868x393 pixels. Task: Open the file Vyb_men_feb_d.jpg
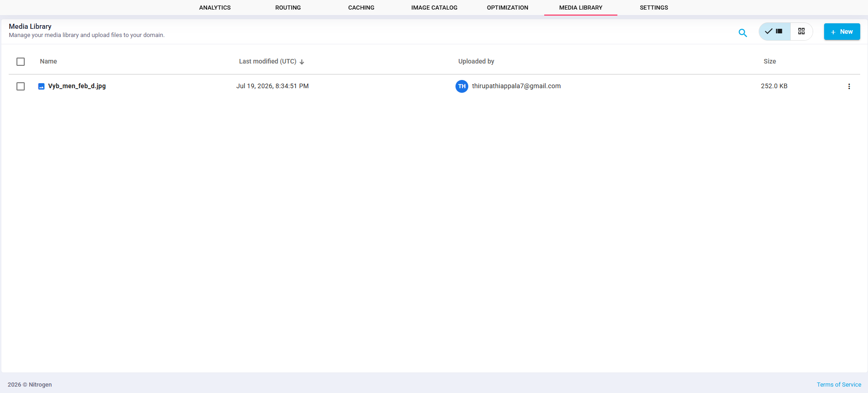[x=77, y=86]
